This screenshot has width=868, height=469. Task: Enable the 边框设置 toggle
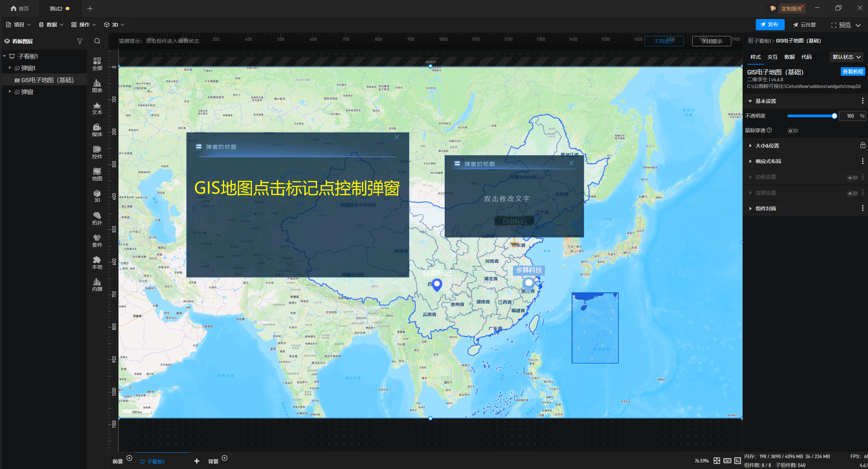point(852,177)
